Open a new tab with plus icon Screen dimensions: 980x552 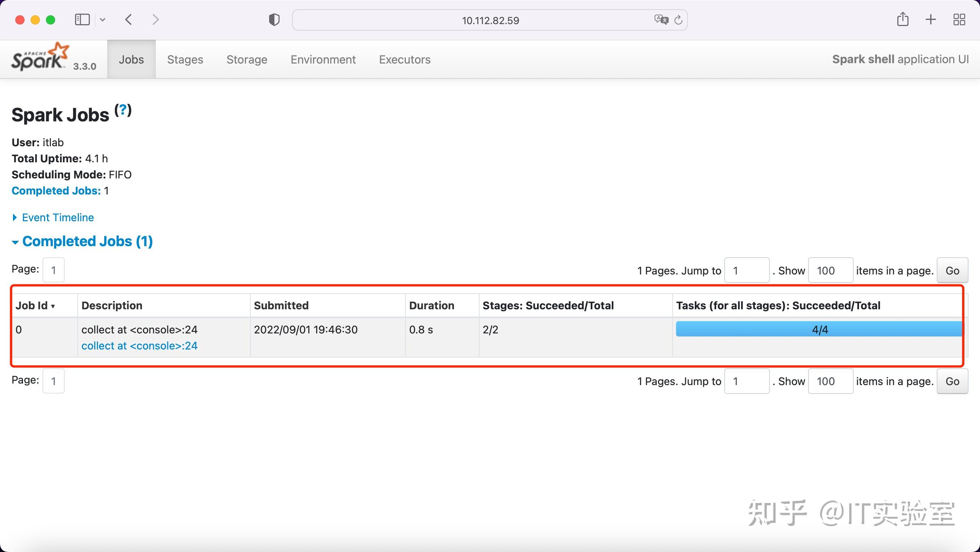(x=931, y=20)
